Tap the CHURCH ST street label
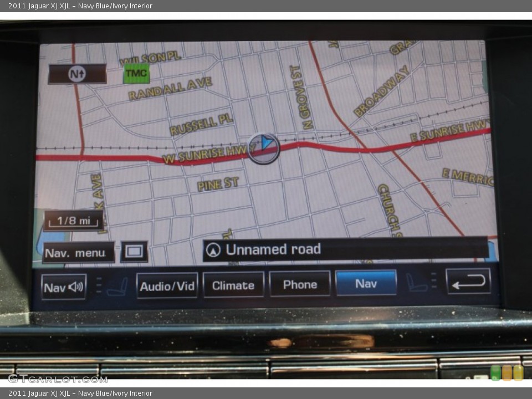This screenshot has width=532, height=399. (390, 211)
